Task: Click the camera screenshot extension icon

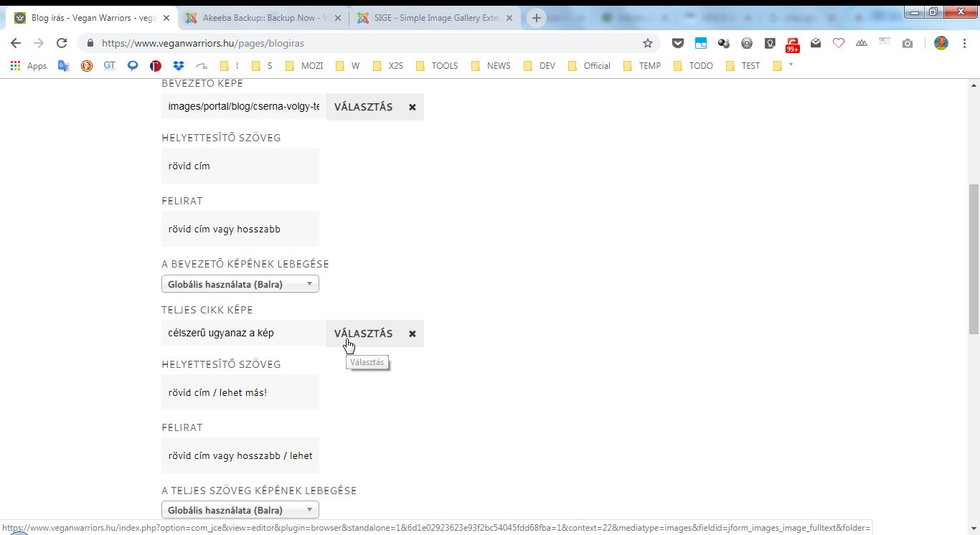Action: tap(908, 43)
